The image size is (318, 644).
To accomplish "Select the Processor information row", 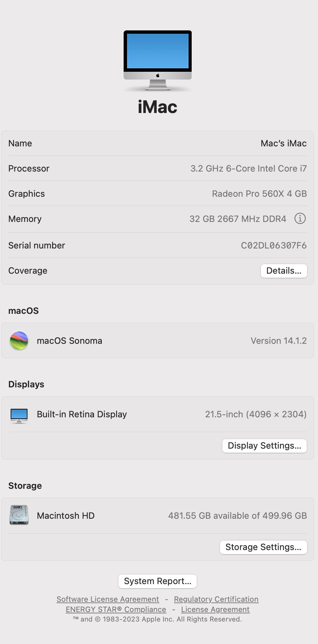I will [x=157, y=168].
